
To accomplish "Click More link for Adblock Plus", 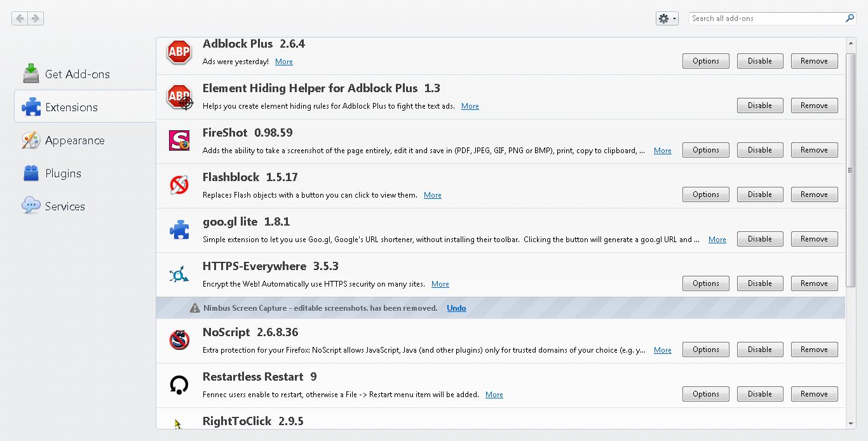I will [284, 62].
